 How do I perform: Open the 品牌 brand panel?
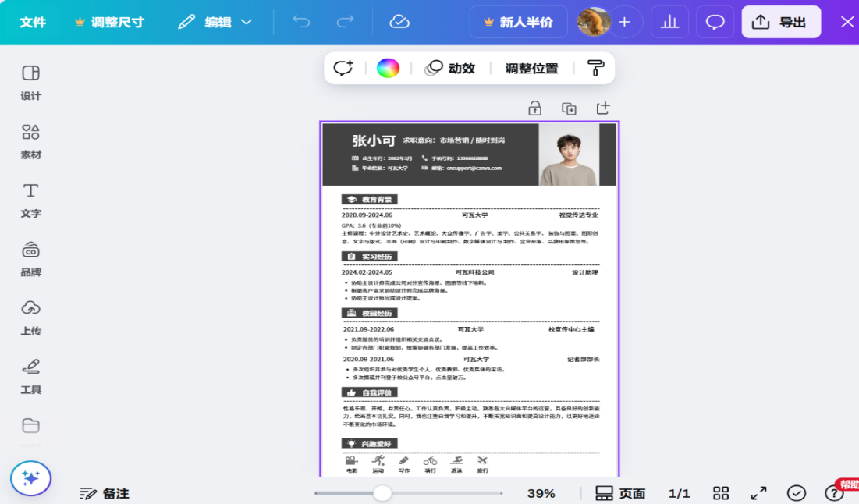30,259
